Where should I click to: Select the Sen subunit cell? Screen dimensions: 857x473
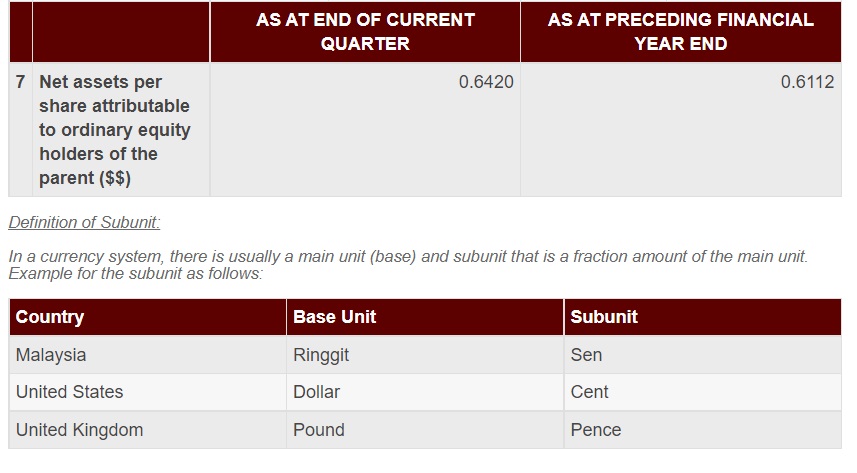pyautogui.click(x=703, y=355)
